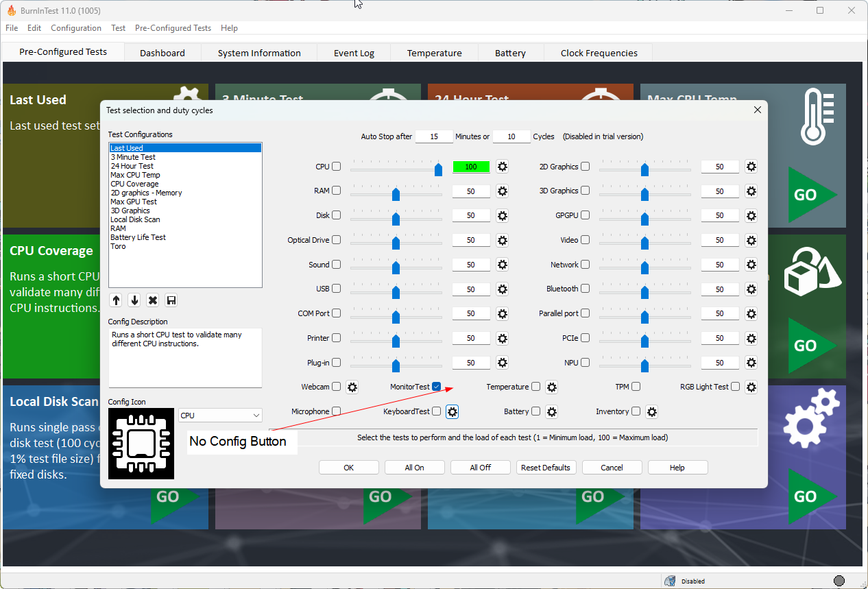Open 3D Graphics settings gear

click(x=751, y=191)
